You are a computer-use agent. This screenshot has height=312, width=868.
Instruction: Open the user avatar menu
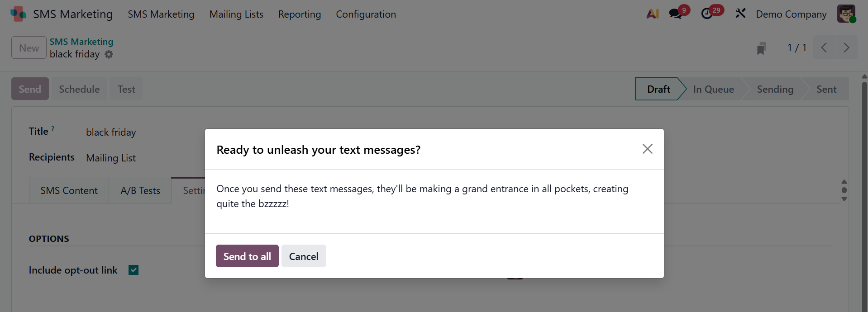click(846, 14)
